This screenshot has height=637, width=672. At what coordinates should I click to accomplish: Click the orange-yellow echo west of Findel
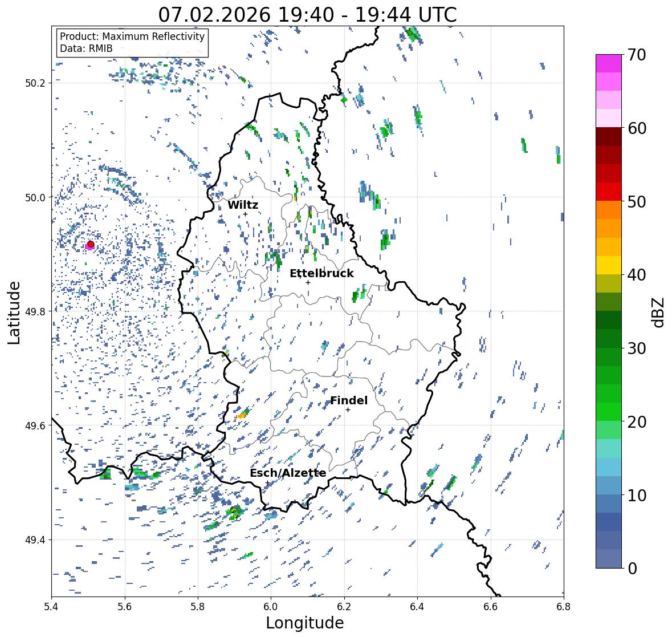point(242,415)
